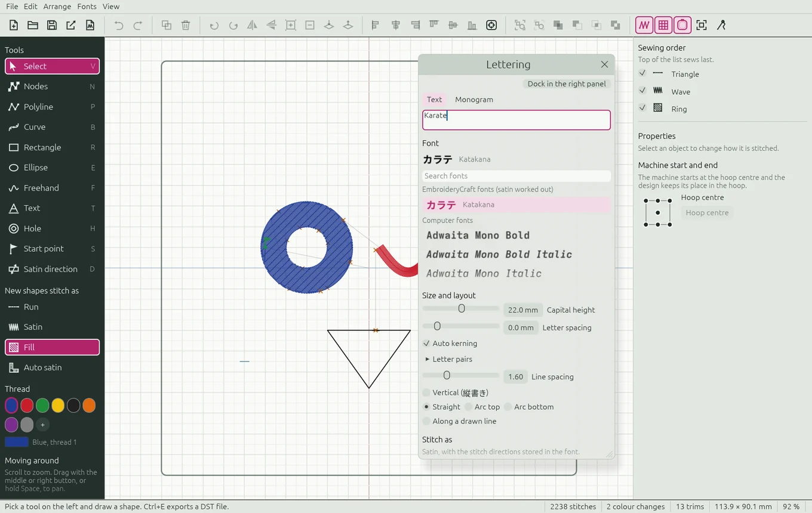Open the Fonts menu
The width and height of the screenshot is (812, 513).
pos(87,7)
